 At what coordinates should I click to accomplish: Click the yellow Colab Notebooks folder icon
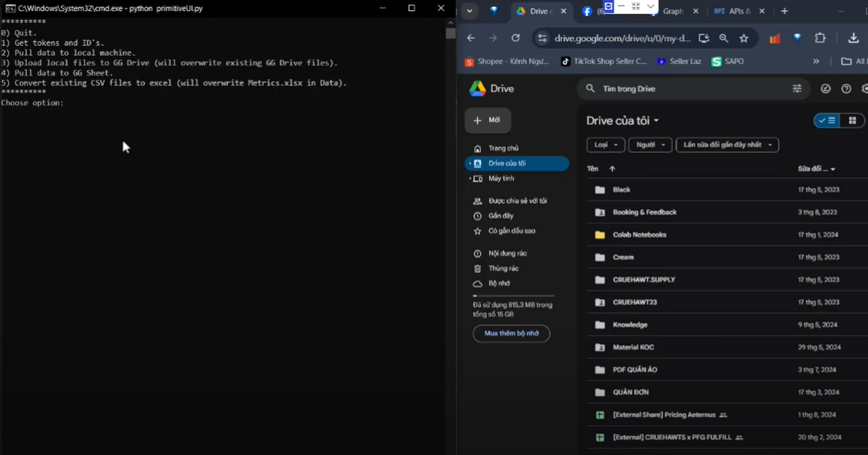tap(599, 235)
